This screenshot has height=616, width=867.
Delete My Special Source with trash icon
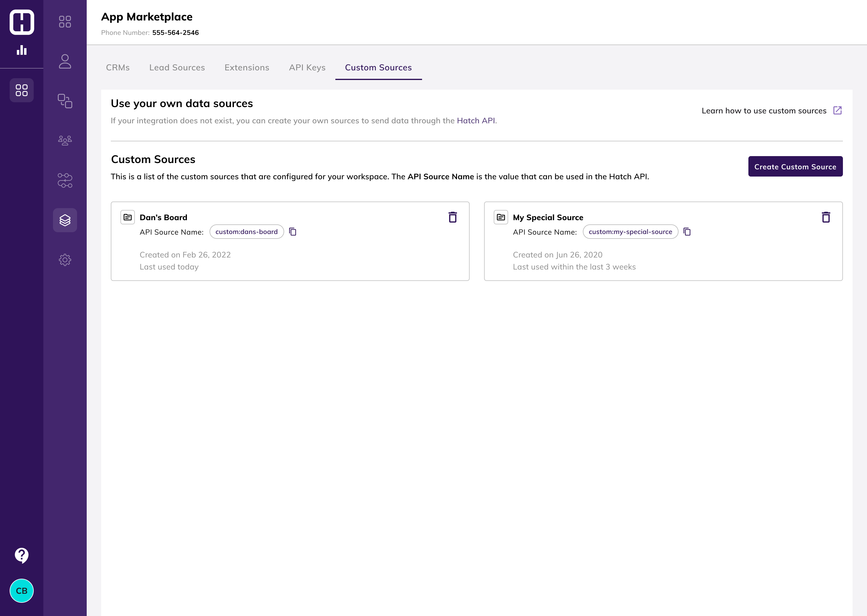coord(826,217)
